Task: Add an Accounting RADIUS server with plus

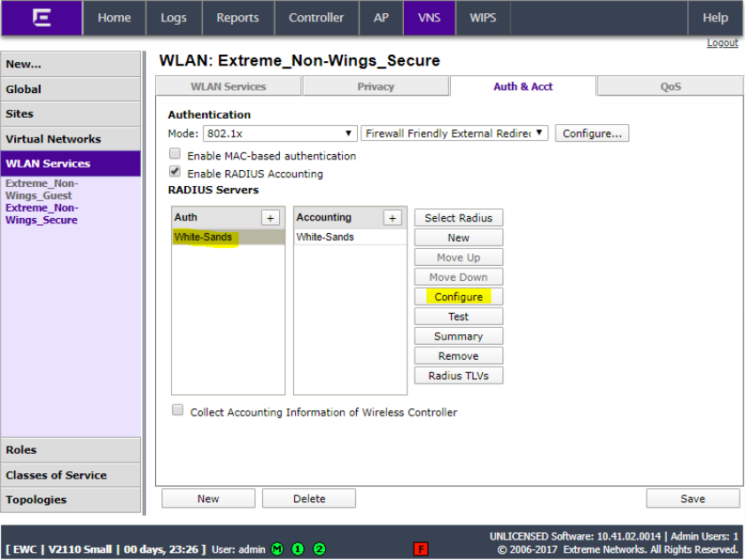Action: [x=392, y=218]
